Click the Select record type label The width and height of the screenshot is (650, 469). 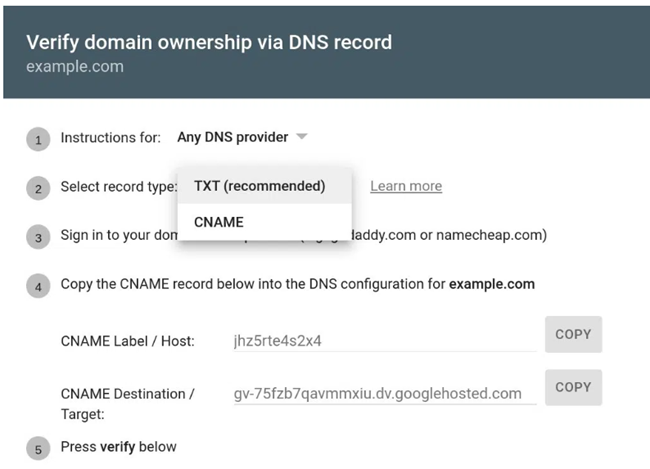(x=118, y=186)
